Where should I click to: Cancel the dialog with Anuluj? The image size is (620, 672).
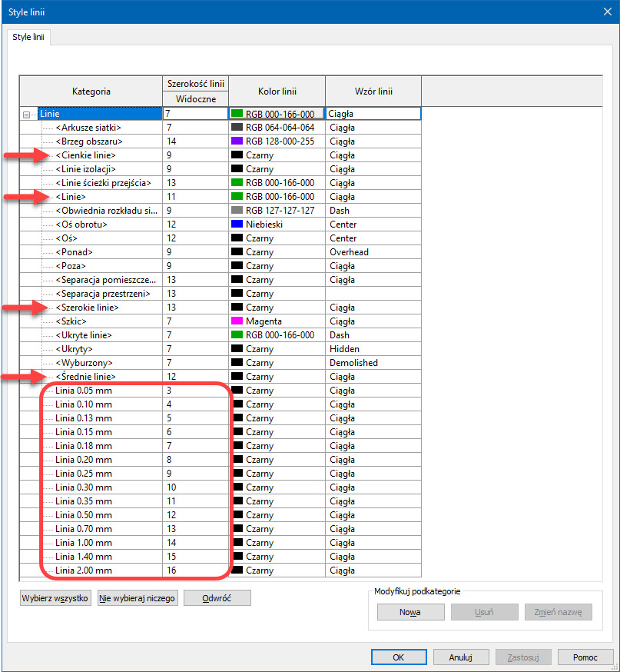point(461,657)
